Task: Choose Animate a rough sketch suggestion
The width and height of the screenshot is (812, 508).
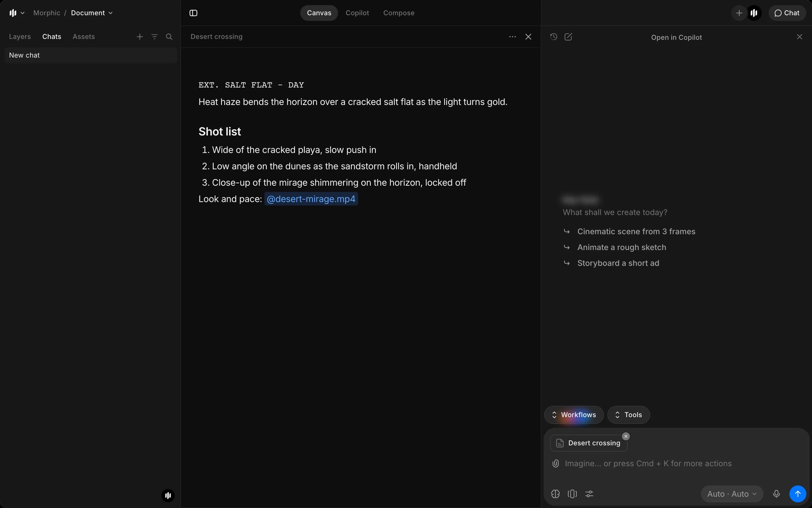Action: (621, 247)
